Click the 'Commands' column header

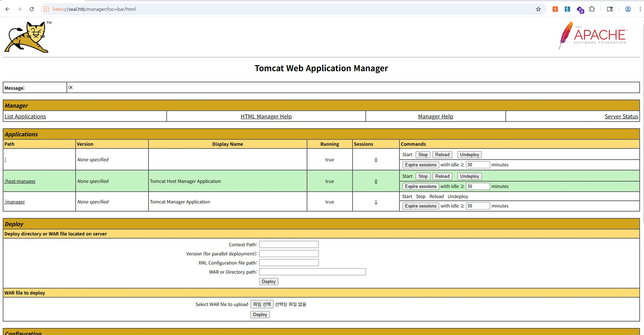[x=413, y=144]
